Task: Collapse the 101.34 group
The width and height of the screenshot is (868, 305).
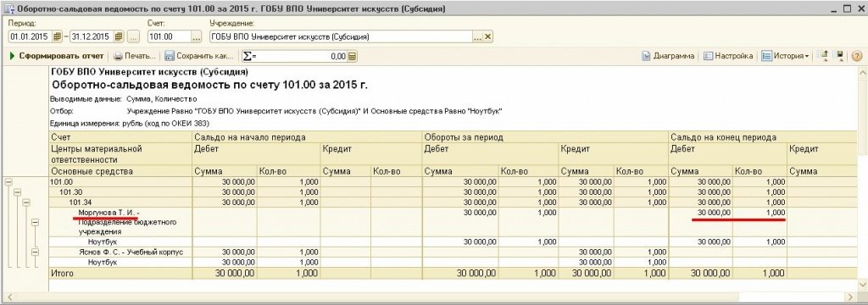Action: click(x=26, y=202)
